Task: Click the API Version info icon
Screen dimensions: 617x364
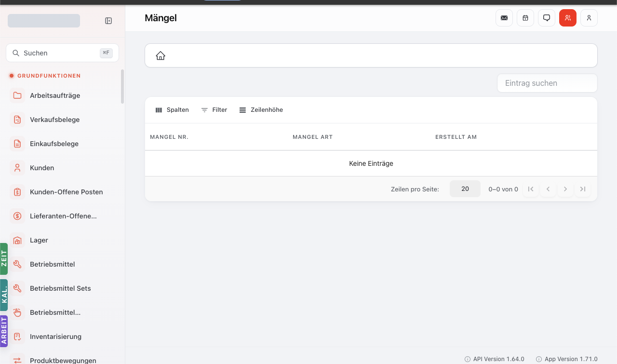Action: [468, 359]
